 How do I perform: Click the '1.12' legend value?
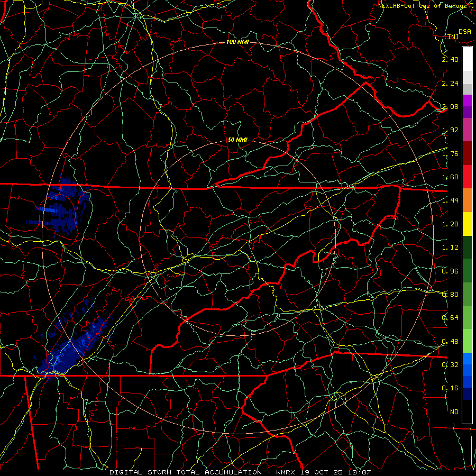tap(450, 248)
